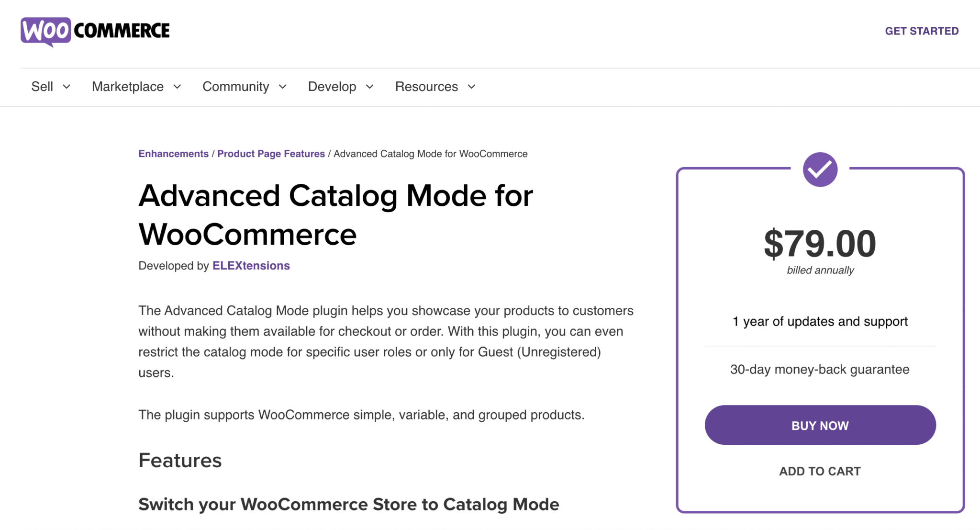The width and height of the screenshot is (980, 530).
Task: Open the Enhancements breadcrumb link
Action: point(173,154)
